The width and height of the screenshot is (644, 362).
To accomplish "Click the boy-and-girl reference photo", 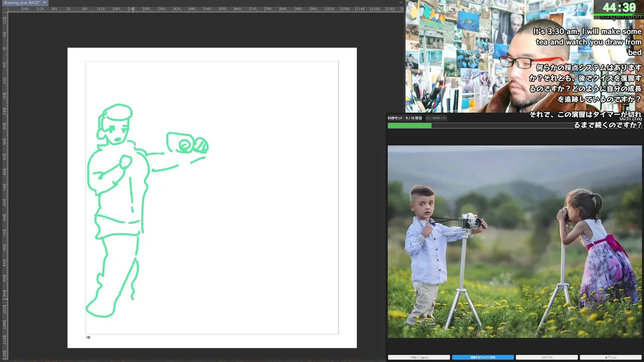I will 514,241.
